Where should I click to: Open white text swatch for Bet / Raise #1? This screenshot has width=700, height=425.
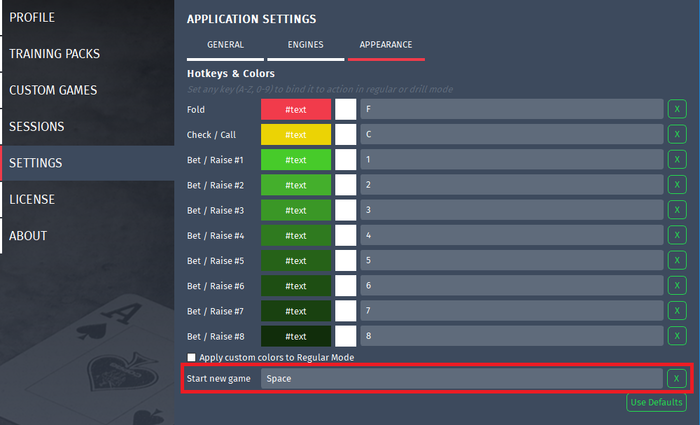coord(346,160)
